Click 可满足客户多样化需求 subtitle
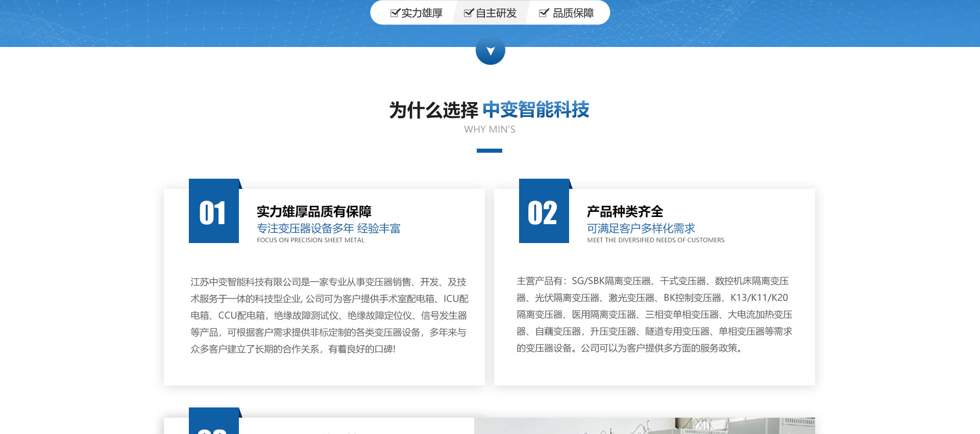Viewport: 980px width, 434px height. [x=641, y=228]
